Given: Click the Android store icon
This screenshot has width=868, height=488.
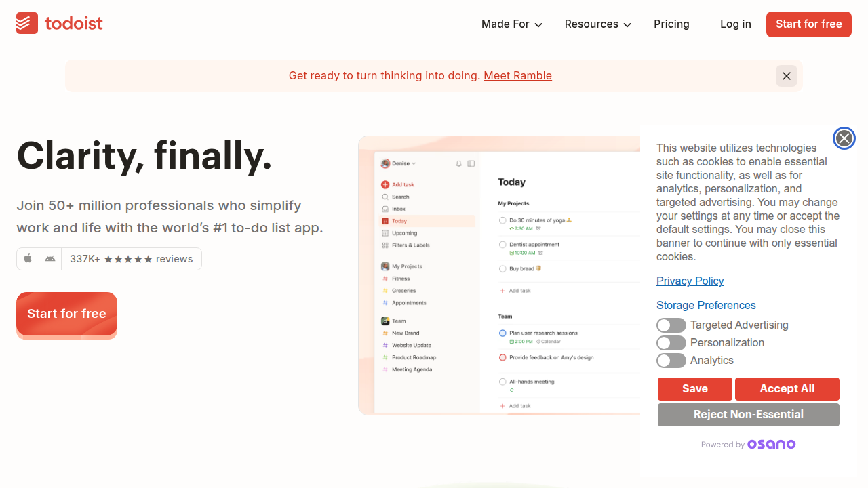Looking at the screenshot, I should pos(50,259).
